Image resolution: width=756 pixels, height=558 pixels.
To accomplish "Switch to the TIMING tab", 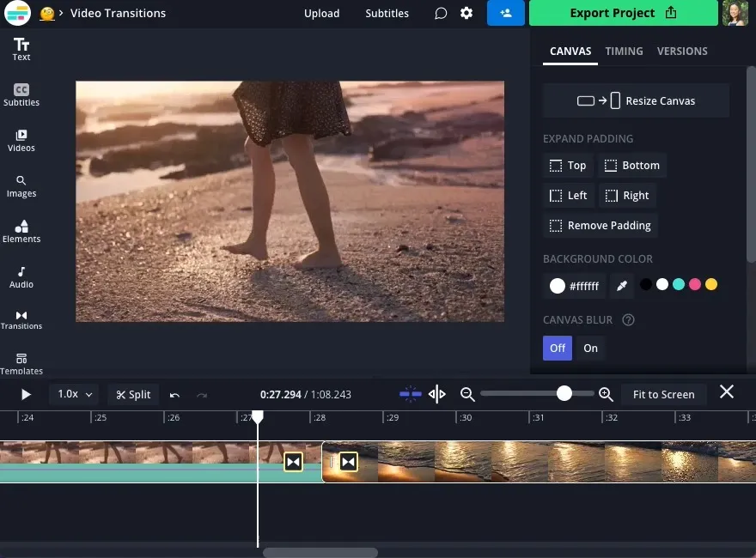I will 624,51.
